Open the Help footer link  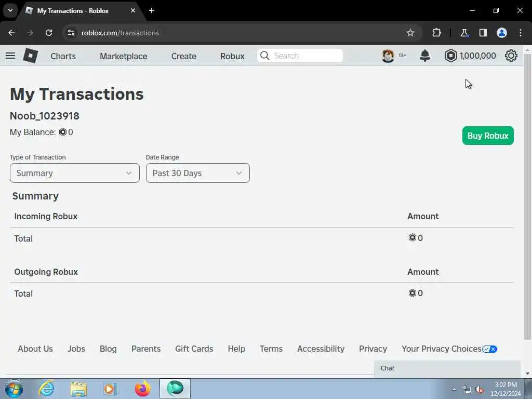tap(236, 349)
